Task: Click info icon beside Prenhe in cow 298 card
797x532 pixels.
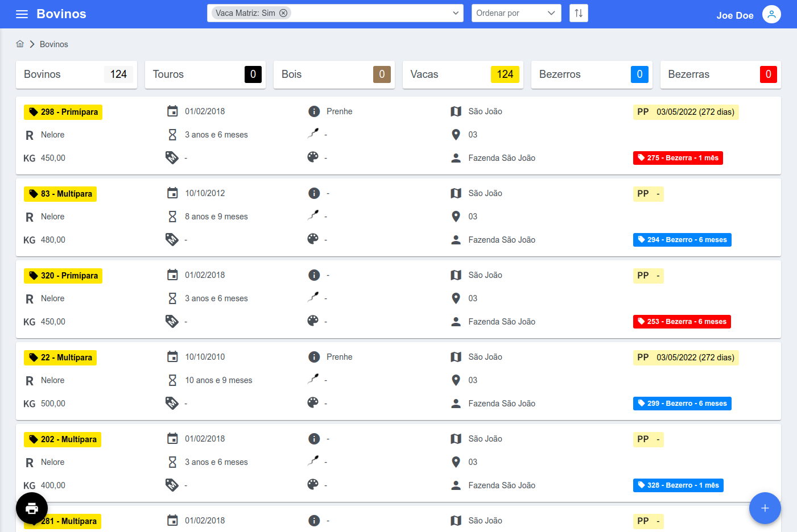Action: point(314,111)
